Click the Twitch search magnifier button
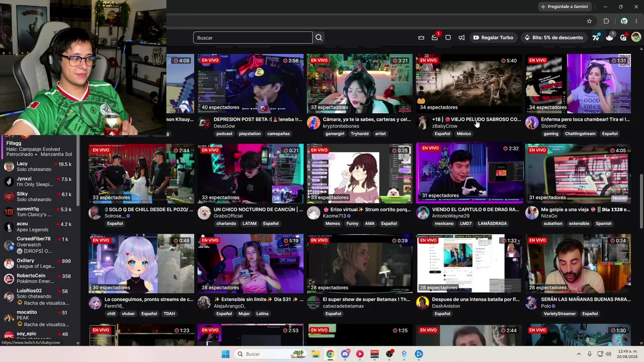 click(319, 38)
